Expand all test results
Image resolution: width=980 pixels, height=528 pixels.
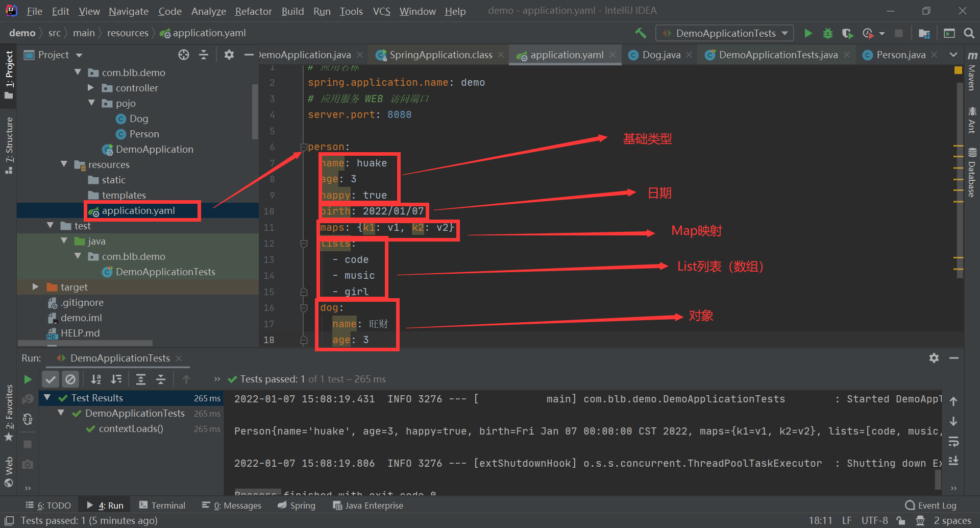click(141, 379)
